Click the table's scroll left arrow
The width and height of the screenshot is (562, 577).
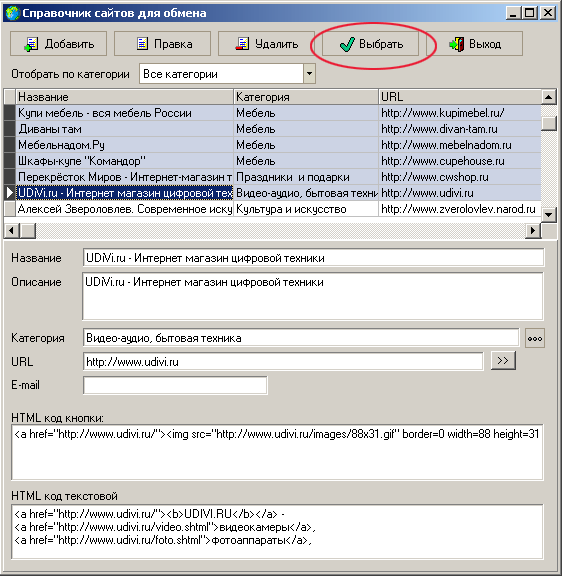[11, 231]
